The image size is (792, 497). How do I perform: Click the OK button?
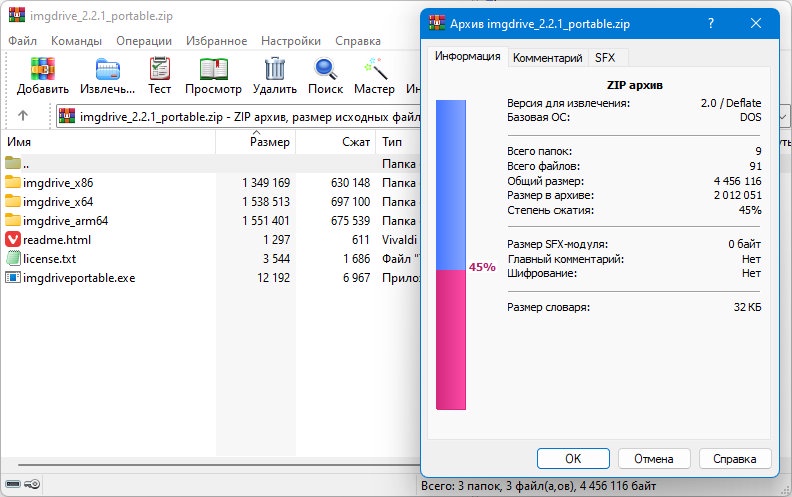[573, 459]
